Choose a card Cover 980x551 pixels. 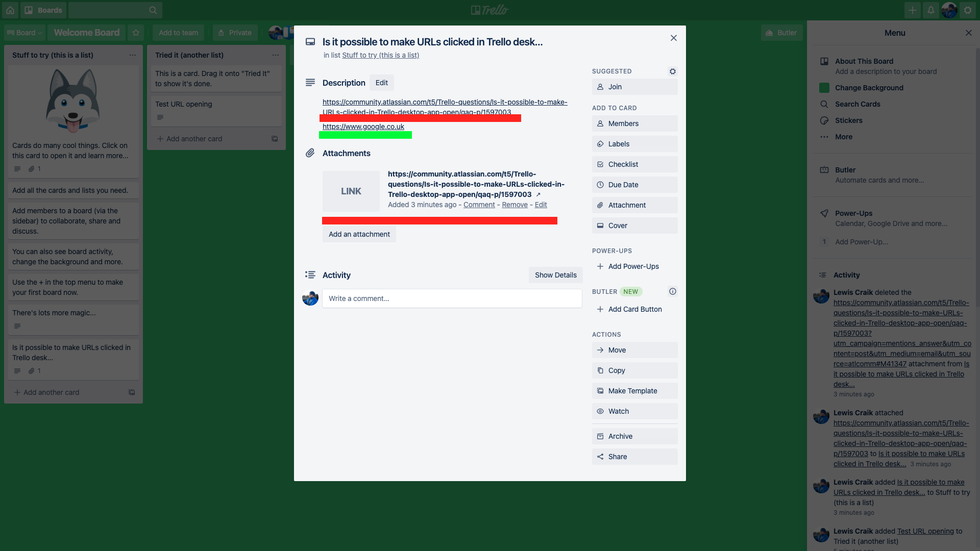(635, 226)
